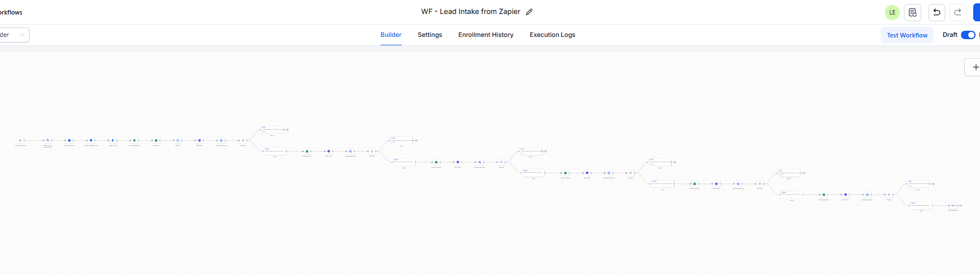Open the notes icon beside the avatar
The image size is (980, 274).
click(912, 12)
